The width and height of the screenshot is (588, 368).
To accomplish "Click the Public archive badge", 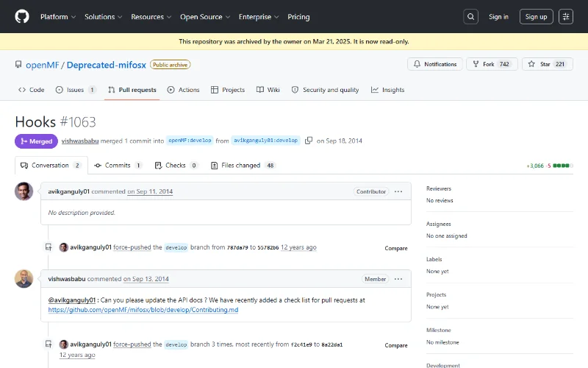I will pyautogui.click(x=170, y=65).
